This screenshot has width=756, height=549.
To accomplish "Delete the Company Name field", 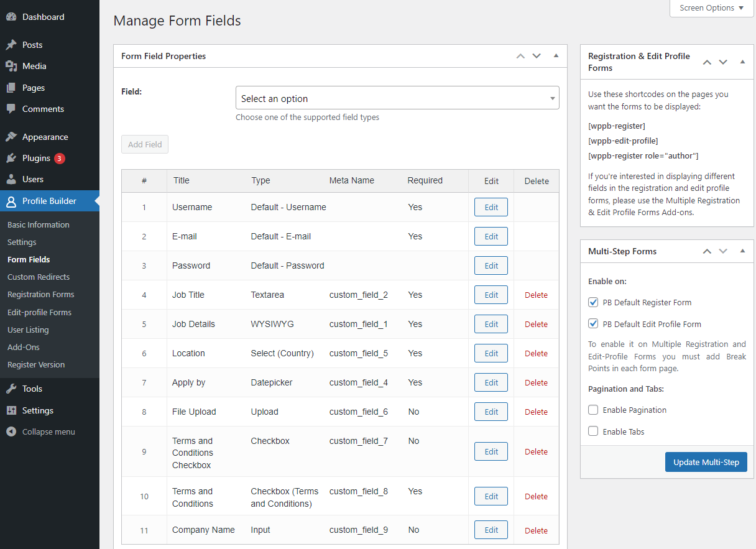I will tap(536, 531).
